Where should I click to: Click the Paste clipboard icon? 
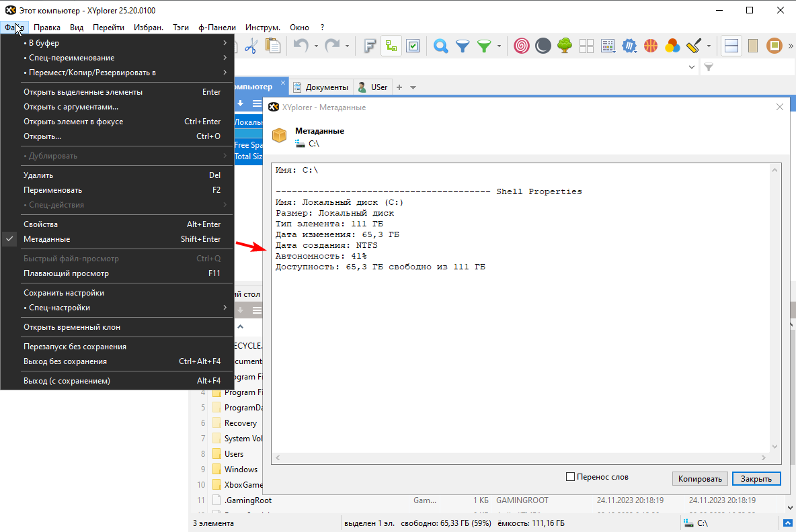point(273,46)
